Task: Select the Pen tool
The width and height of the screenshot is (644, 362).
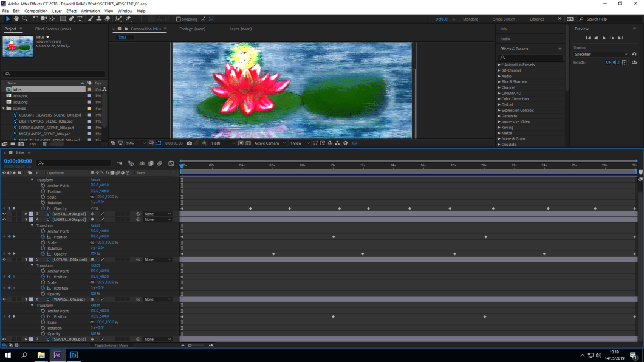Action: tap(71, 19)
